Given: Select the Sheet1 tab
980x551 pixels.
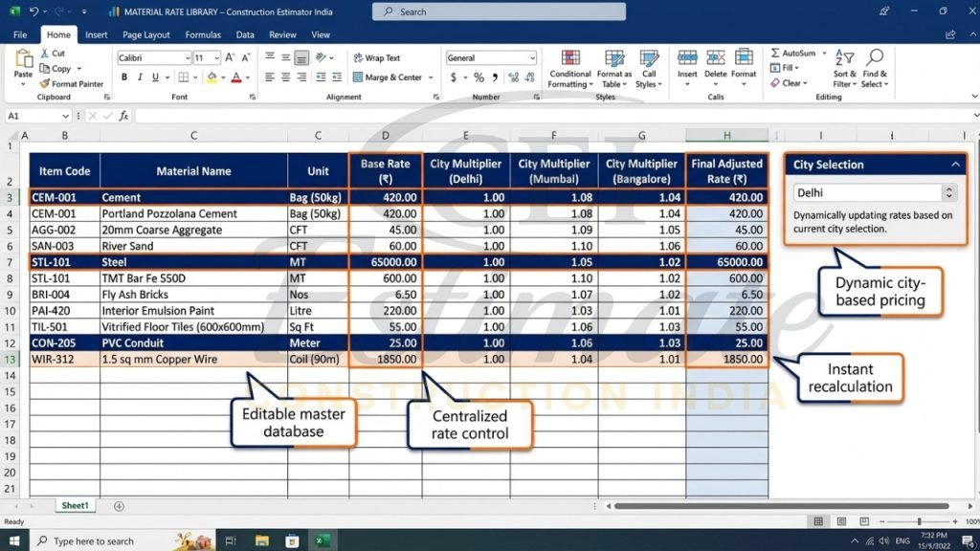Looking at the screenshot, I should coord(75,505).
